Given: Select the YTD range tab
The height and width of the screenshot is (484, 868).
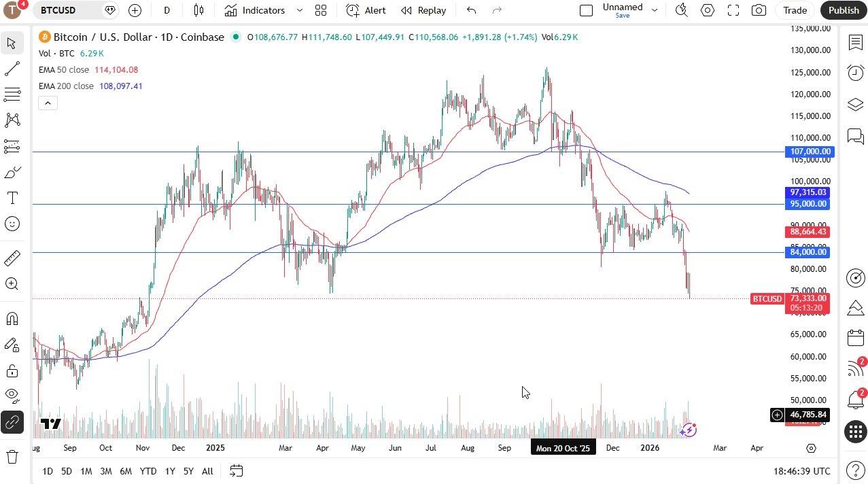Looking at the screenshot, I should [x=147, y=471].
